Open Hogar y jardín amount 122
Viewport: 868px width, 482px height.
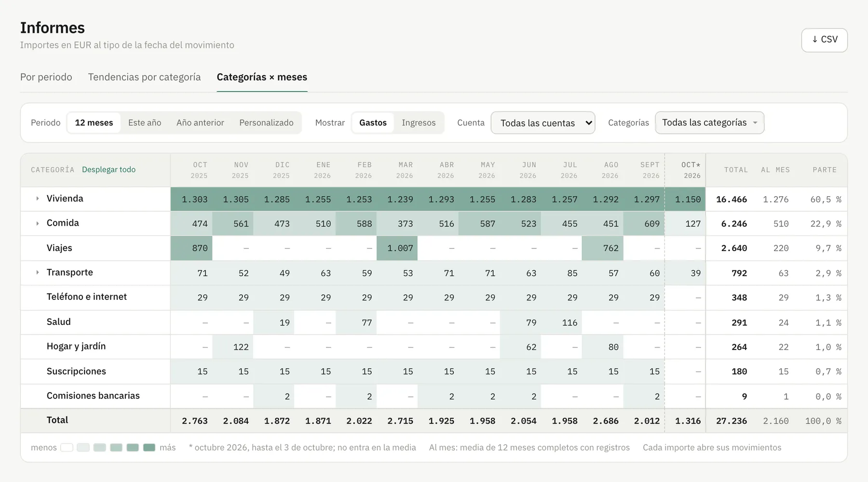[x=233, y=347]
